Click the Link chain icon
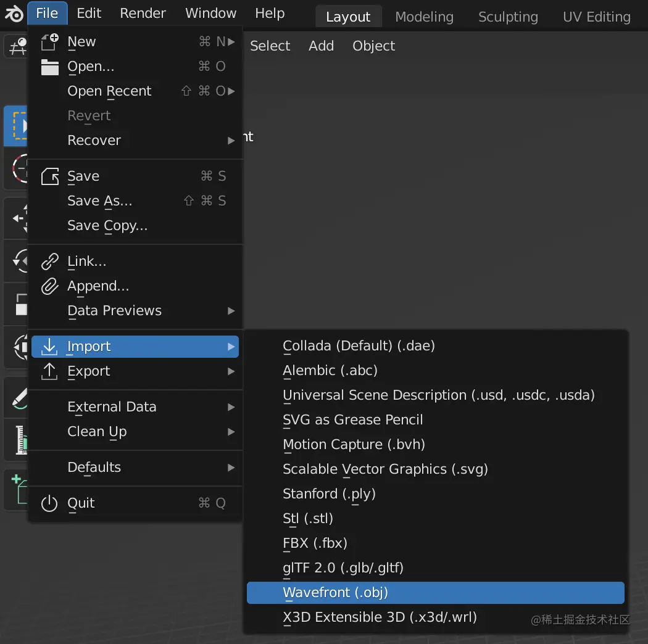 [49, 262]
